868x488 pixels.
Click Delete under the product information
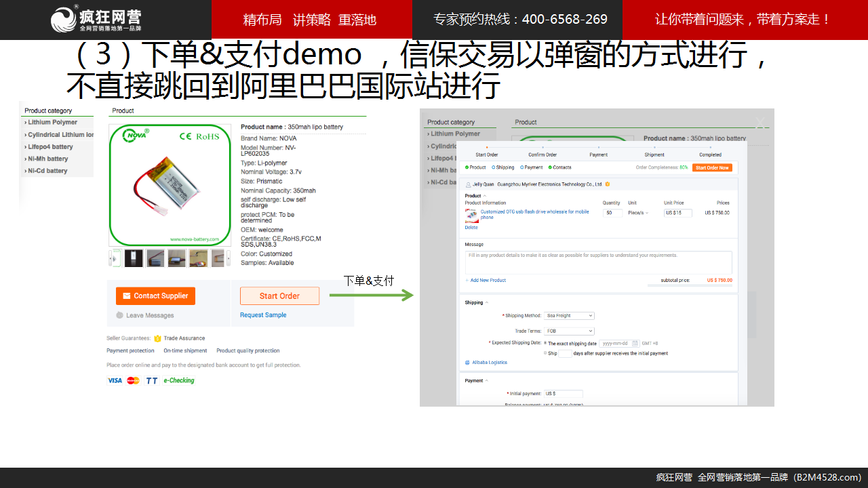click(x=471, y=228)
